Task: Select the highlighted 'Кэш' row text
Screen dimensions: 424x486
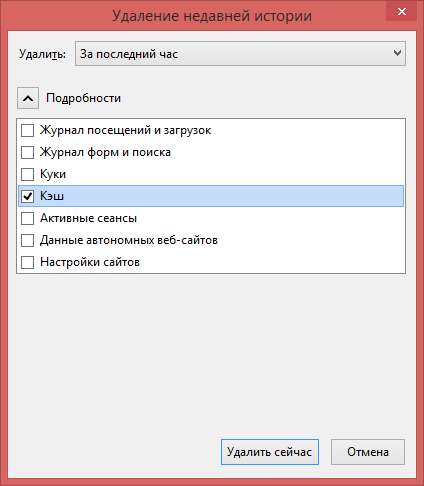Action: pos(52,196)
